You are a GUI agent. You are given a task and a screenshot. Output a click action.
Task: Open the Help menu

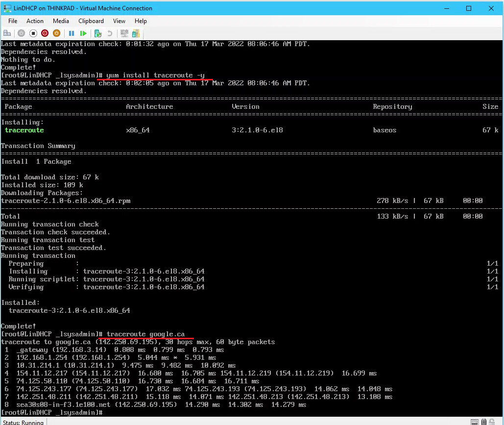[x=141, y=21]
